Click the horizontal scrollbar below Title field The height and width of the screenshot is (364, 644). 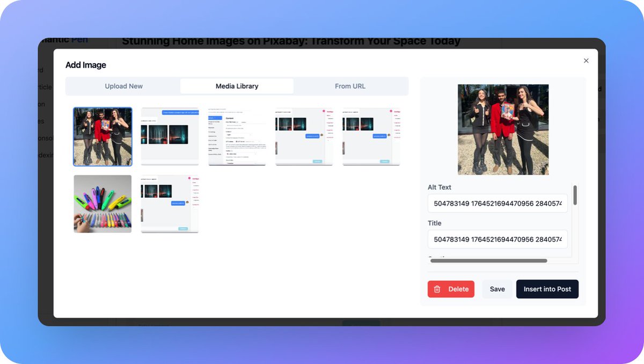coord(488,261)
